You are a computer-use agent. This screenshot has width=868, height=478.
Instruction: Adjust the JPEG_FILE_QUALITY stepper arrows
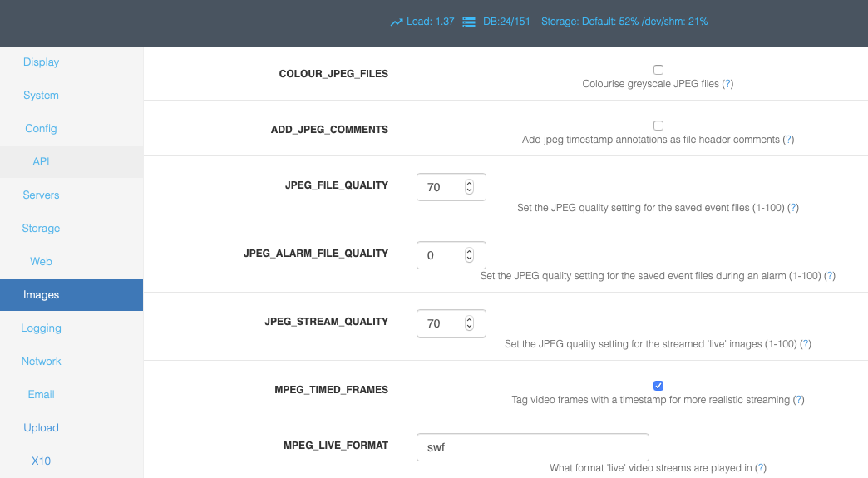(x=470, y=187)
